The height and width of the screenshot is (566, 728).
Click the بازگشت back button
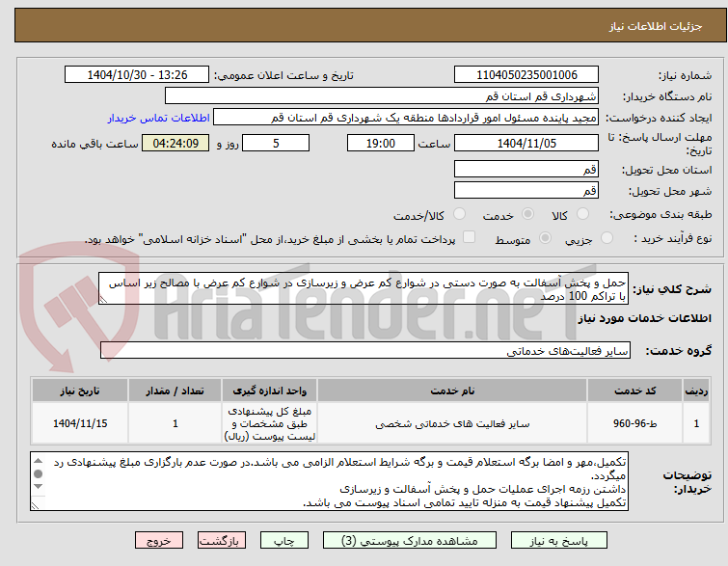(222, 541)
